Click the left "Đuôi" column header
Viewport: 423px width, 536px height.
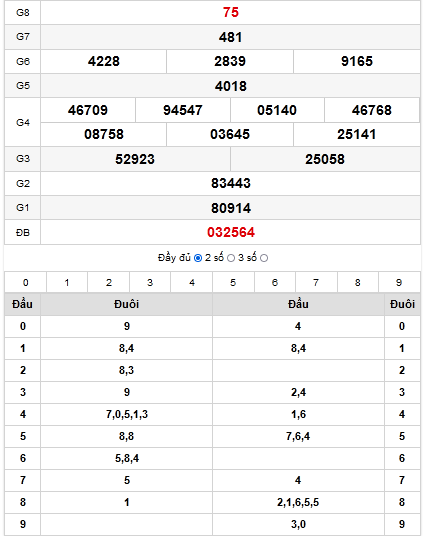click(x=127, y=304)
